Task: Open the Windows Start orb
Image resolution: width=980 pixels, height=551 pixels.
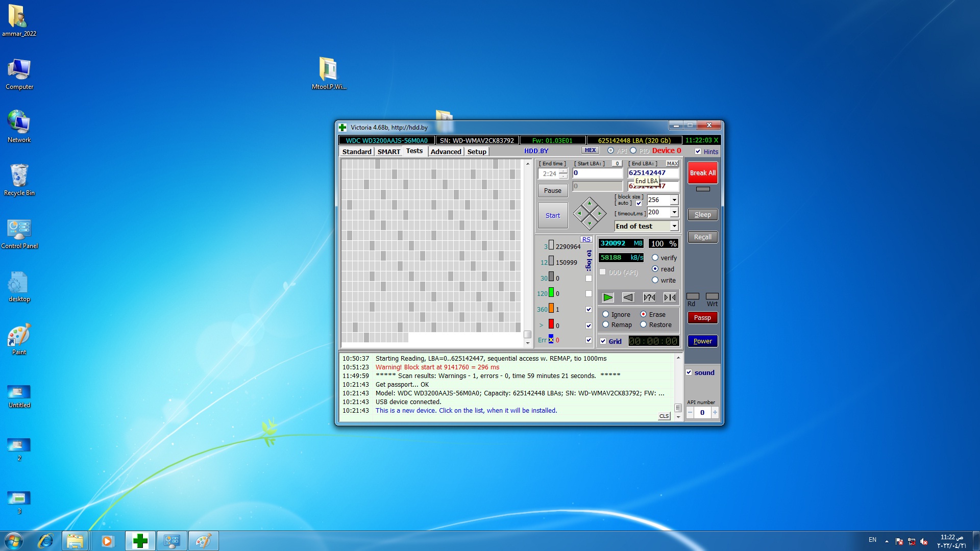Action: [14, 541]
